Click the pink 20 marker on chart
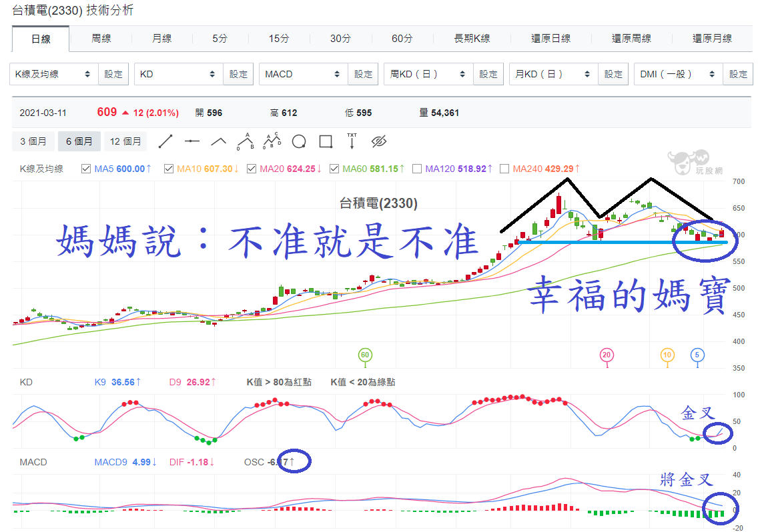758x532 pixels. pos(607,355)
